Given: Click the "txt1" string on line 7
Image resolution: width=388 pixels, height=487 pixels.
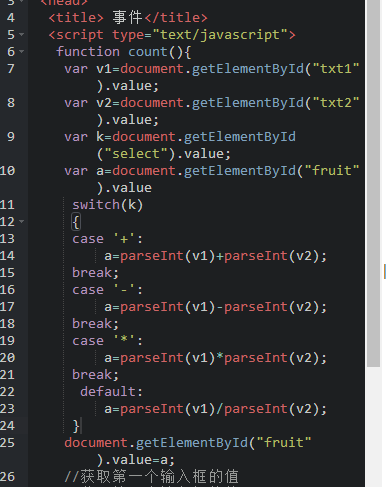Looking at the screenshot, I should tap(336, 69).
